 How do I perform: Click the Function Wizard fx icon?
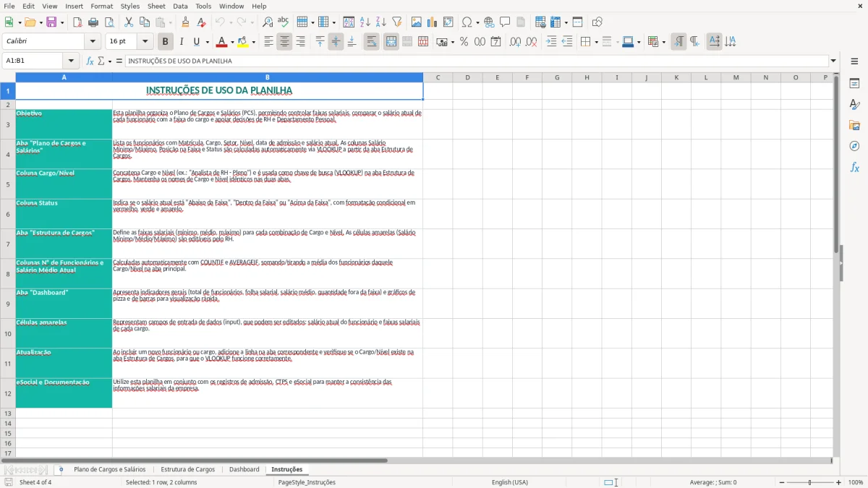90,61
